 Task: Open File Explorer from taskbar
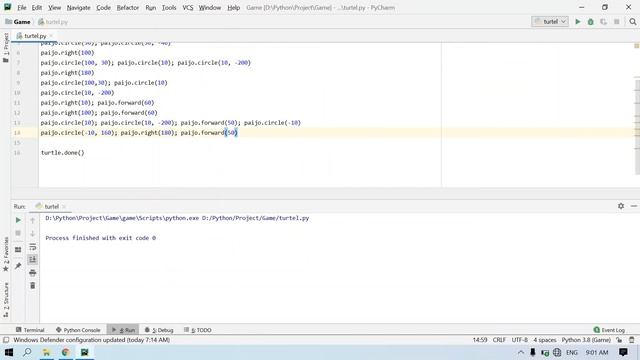tap(47, 352)
